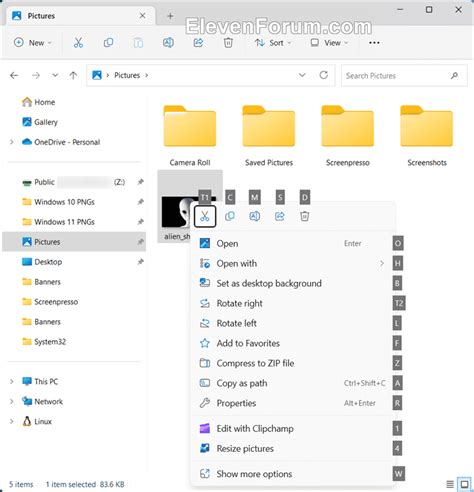Open the Screenshots folder

click(427, 136)
